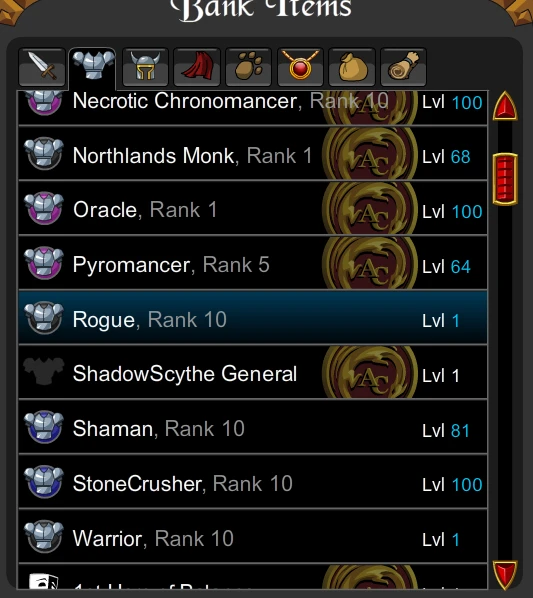Open the sword weapons category tab
This screenshot has width=533, height=598.
click(x=42, y=68)
